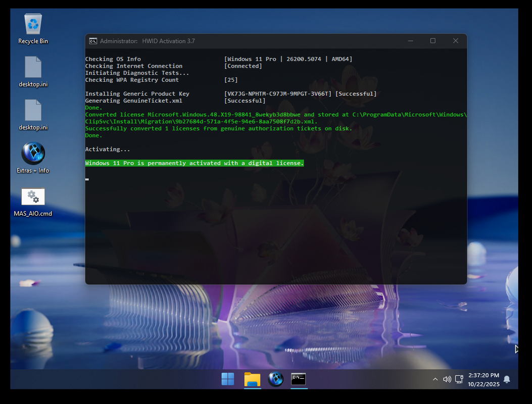Screen dimensions: 532x404
Task: Open the Windows Start menu
Action: 228,379
